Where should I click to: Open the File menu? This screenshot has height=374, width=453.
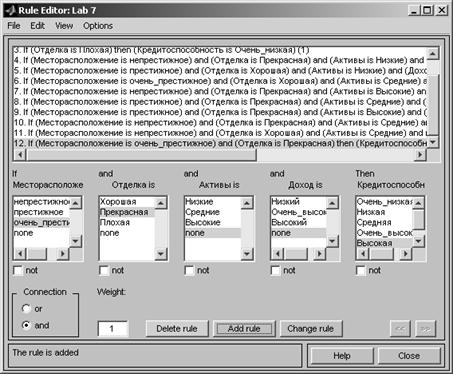14,26
